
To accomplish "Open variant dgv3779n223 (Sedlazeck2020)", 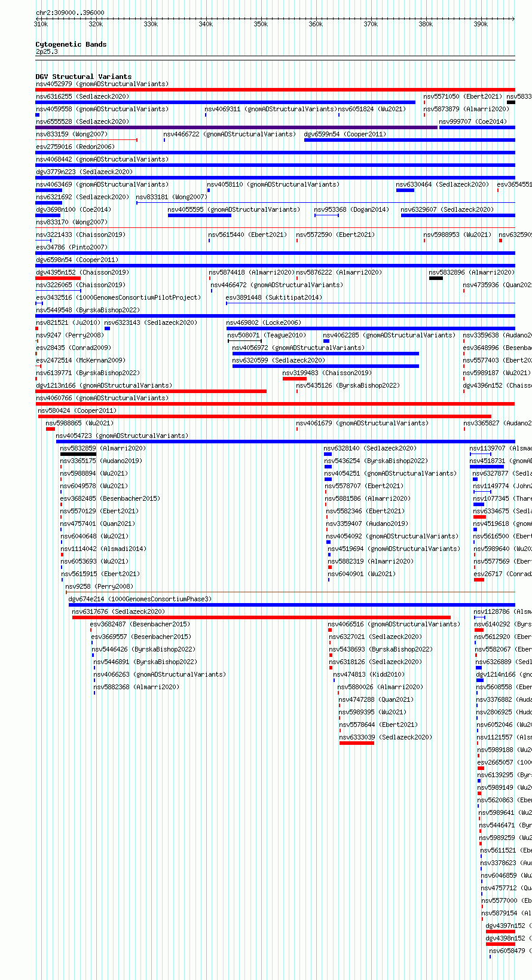I will [84, 172].
